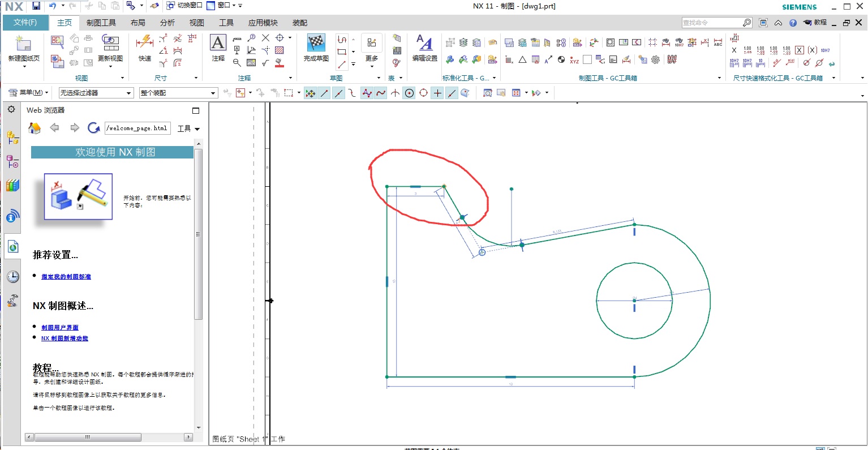Click the ABC dimension text icon
868x450 pixels.
(718, 42)
